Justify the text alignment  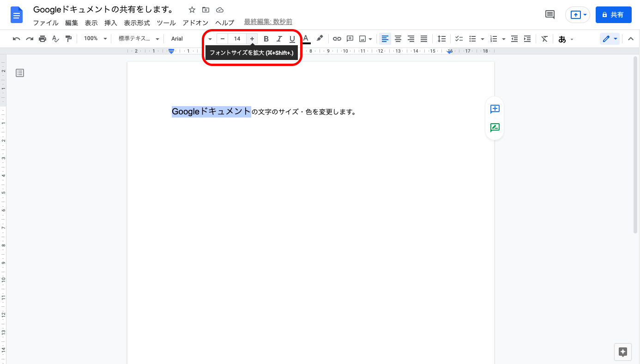[424, 39]
